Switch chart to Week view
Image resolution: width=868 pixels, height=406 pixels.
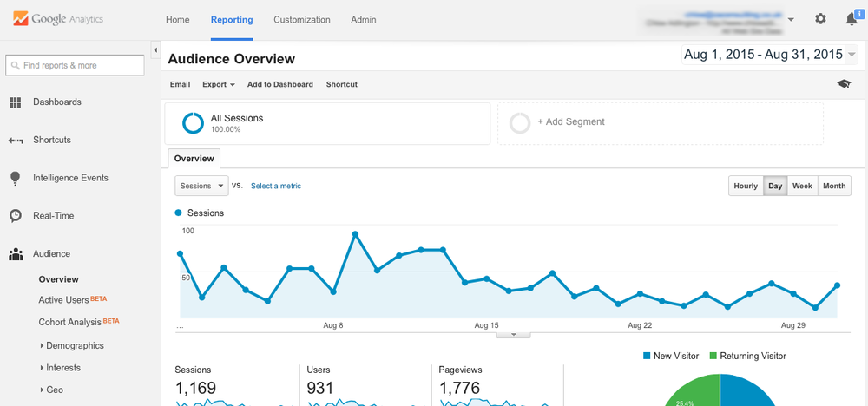(802, 186)
